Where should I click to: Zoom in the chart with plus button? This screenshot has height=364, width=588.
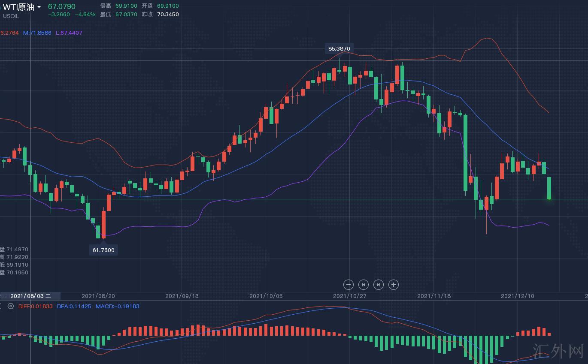tap(394, 284)
